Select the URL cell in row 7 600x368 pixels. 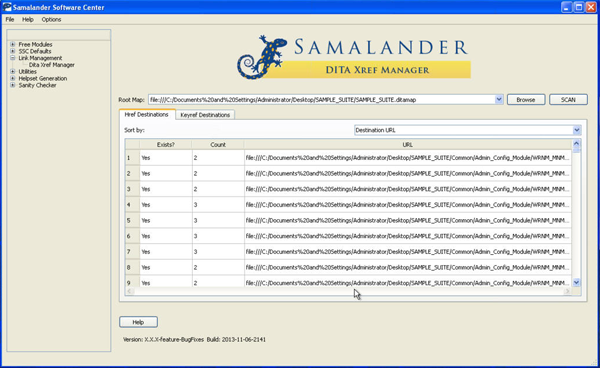pos(408,252)
